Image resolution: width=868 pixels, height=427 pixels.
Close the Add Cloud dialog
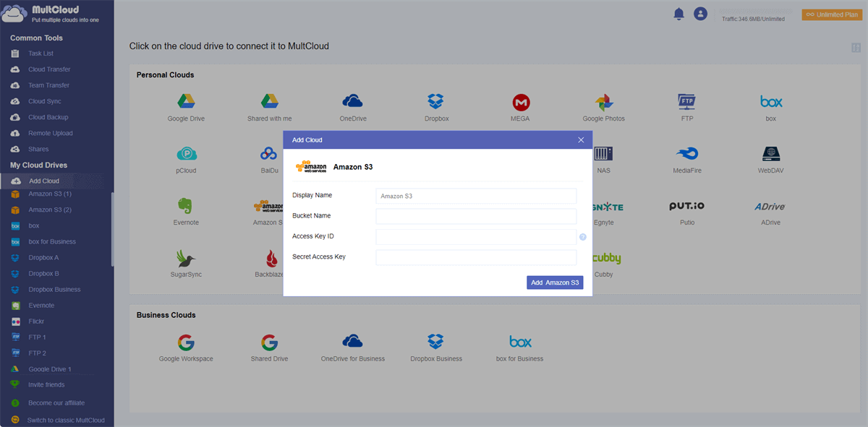click(581, 140)
